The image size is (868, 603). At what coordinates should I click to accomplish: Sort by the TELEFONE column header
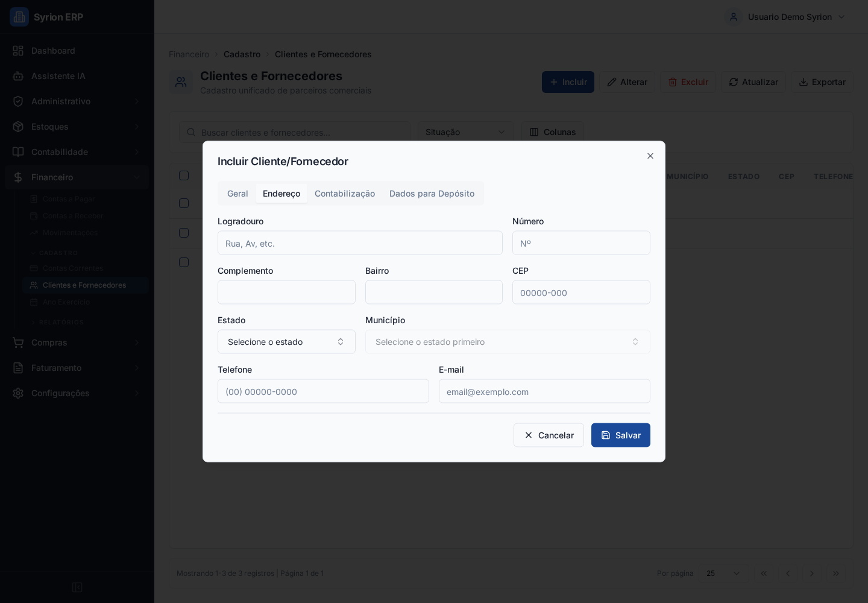pyautogui.click(x=833, y=177)
